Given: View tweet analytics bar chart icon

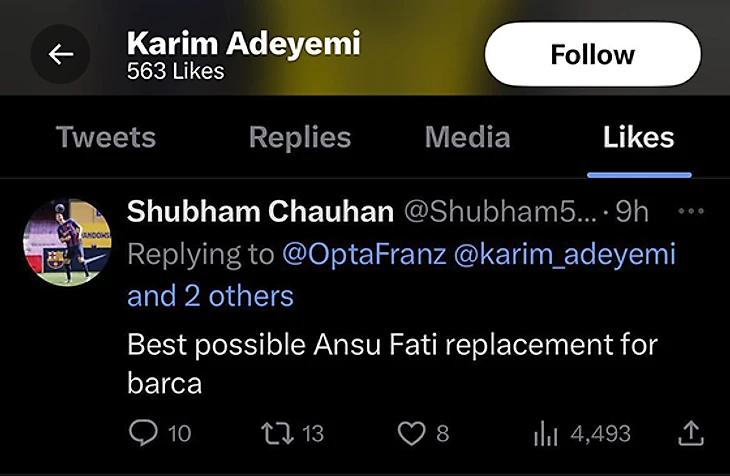Looking at the screenshot, I should click(x=545, y=433).
